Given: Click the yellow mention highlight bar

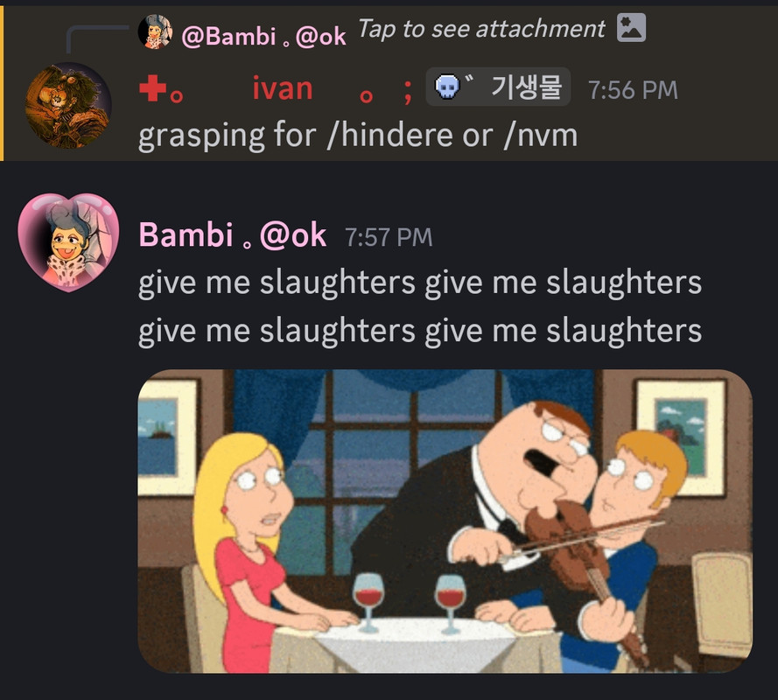Looking at the screenshot, I should 2,83.
